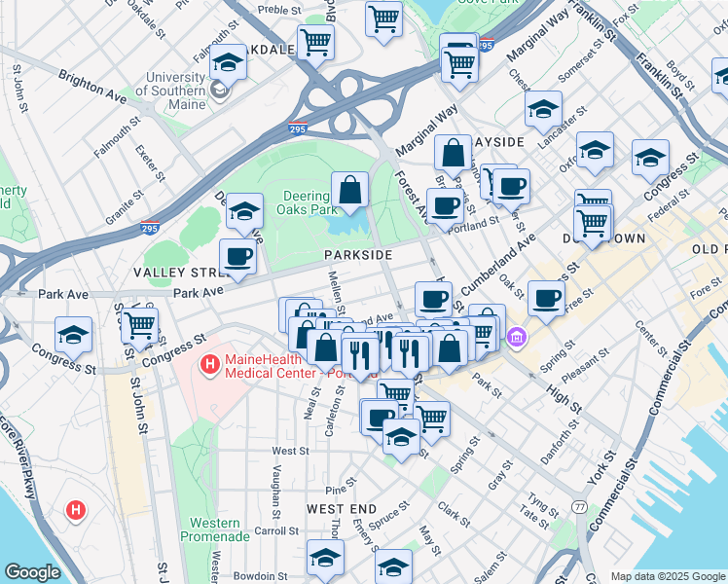Click the red hospital marker near Fore River Pkwy

pyautogui.click(x=76, y=511)
